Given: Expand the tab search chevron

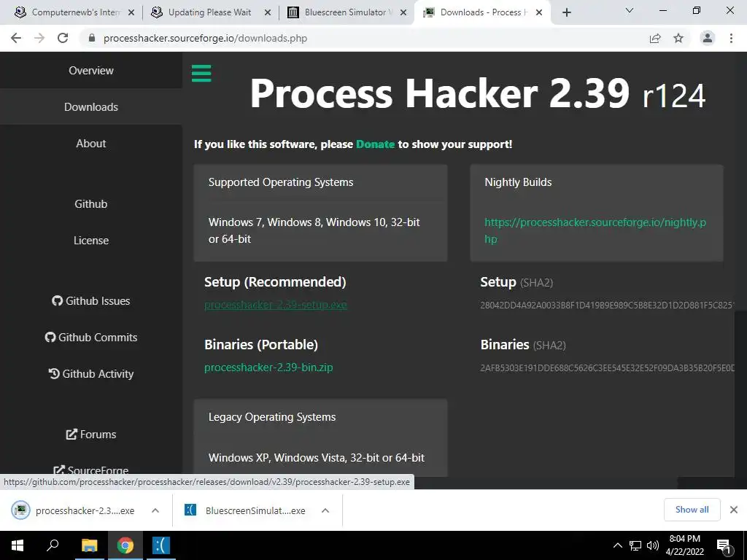Looking at the screenshot, I should pos(630,10).
